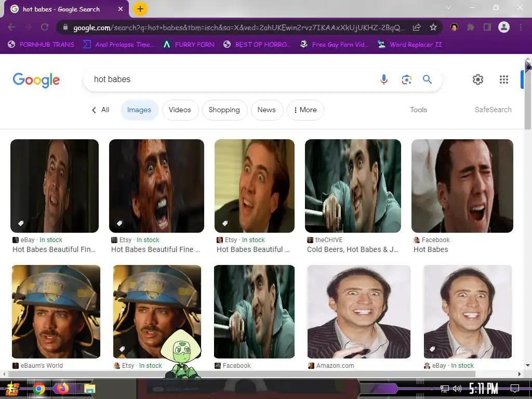Viewport: 532px width, 399px height.
Task: Open the notification center icon
Action: click(x=515, y=389)
